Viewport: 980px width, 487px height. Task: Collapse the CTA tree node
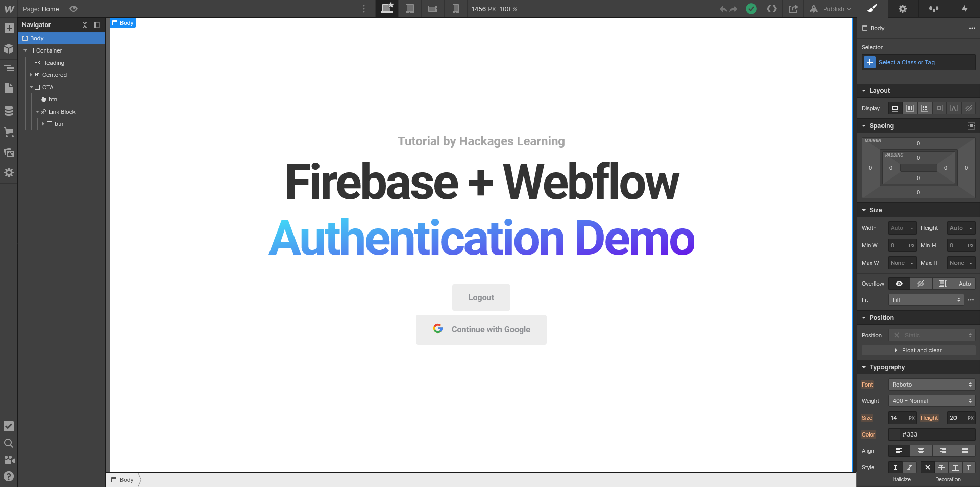tap(31, 87)
